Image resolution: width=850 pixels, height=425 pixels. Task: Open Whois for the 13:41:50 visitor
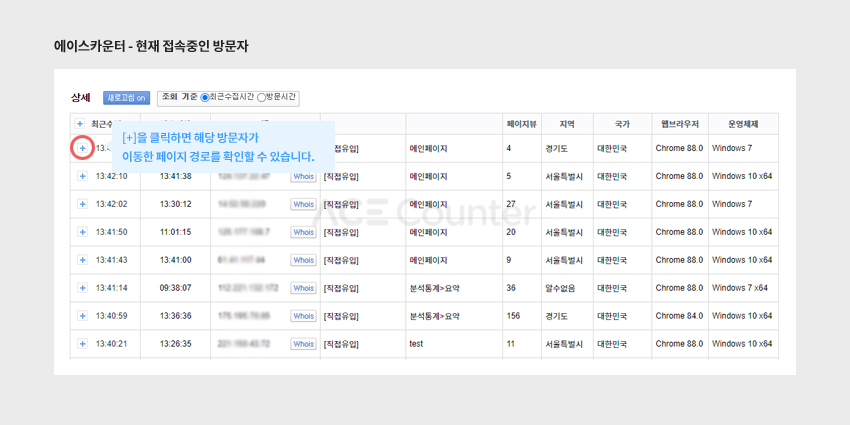(303, 232)
